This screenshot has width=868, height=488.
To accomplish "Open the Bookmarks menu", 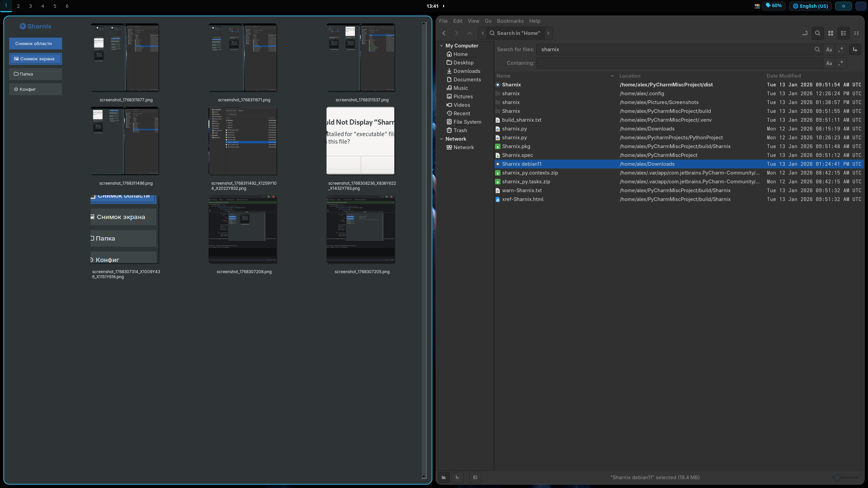I will [x=510, y=21].
